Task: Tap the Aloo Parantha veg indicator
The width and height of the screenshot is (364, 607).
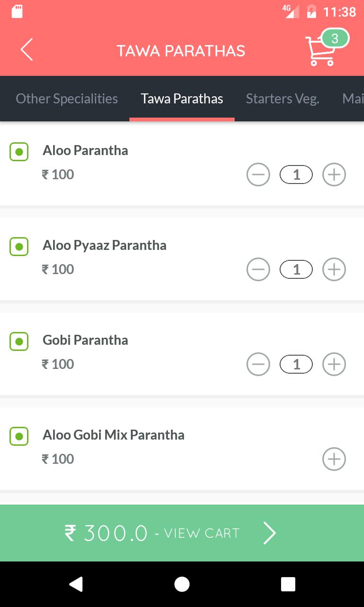Action: pyautogui.click(x=19, y=152)
